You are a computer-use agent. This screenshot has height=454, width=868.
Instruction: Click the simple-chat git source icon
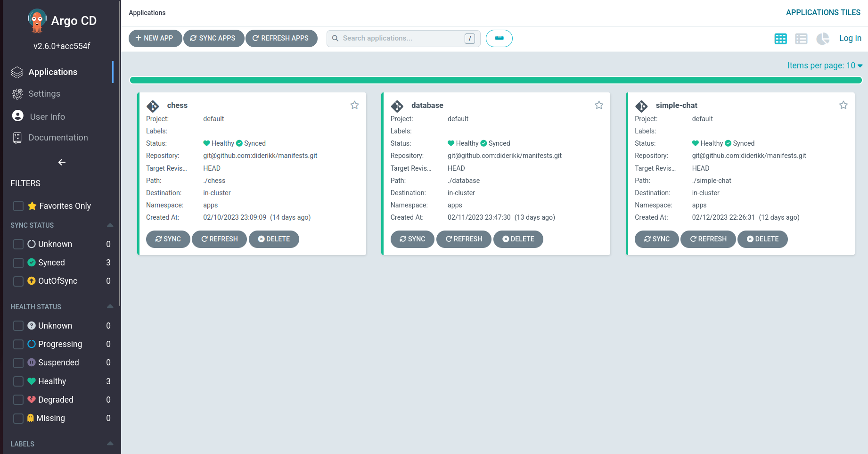click(641, 106)
